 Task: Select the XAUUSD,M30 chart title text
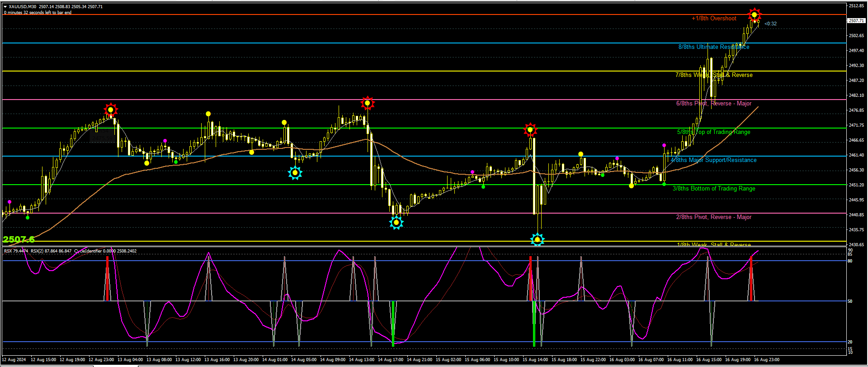click(23, 7)
